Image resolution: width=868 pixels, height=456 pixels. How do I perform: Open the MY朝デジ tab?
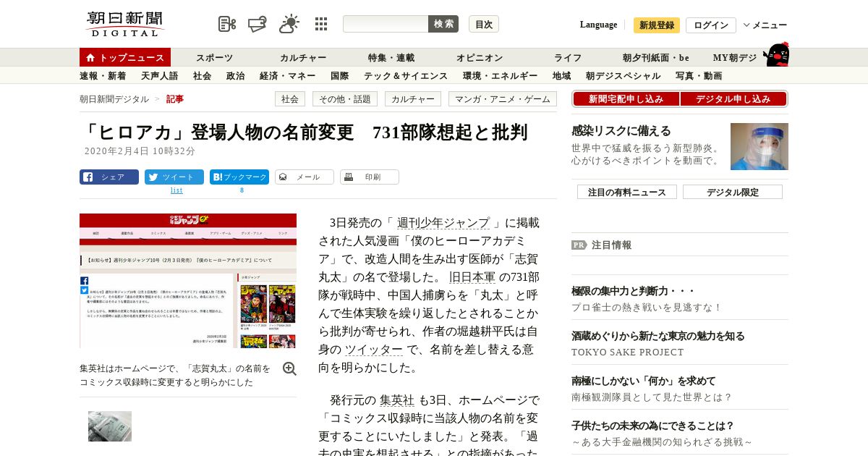735,57
